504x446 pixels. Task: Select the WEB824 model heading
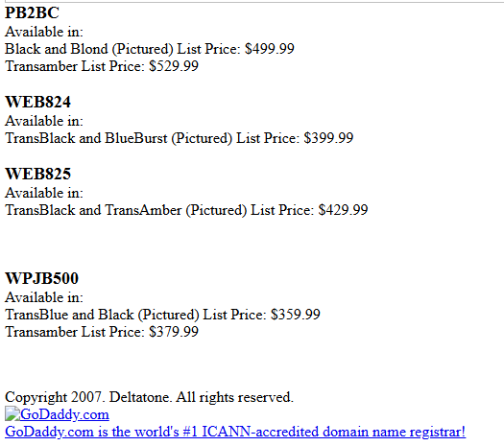coord(37,102)
